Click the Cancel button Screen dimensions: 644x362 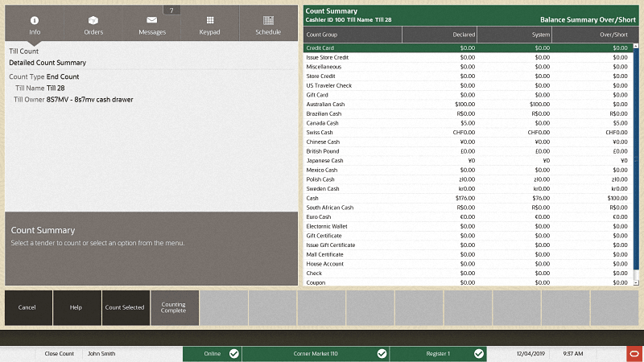tap(27, 307)
